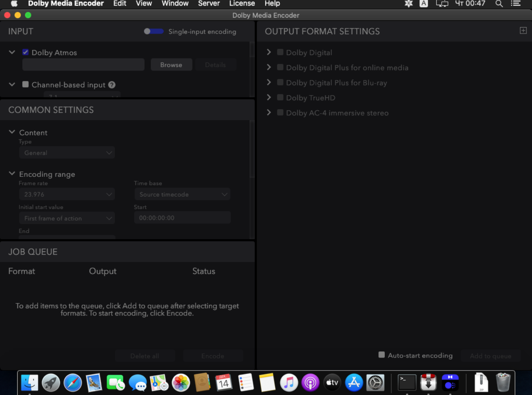The height and width of the screenshot is (395, 532).
Task: Open the App Store dock icon
Action: (x=354, y=382)
